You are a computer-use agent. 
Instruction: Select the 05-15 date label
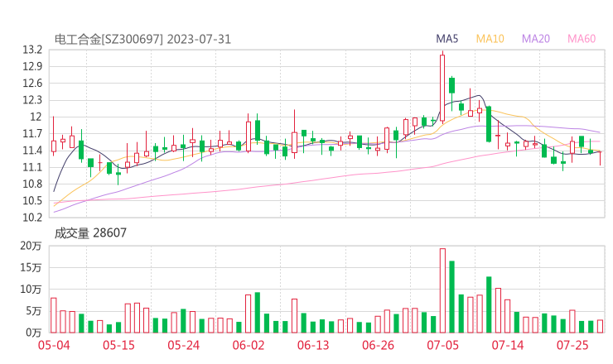(x=118, y=346)
